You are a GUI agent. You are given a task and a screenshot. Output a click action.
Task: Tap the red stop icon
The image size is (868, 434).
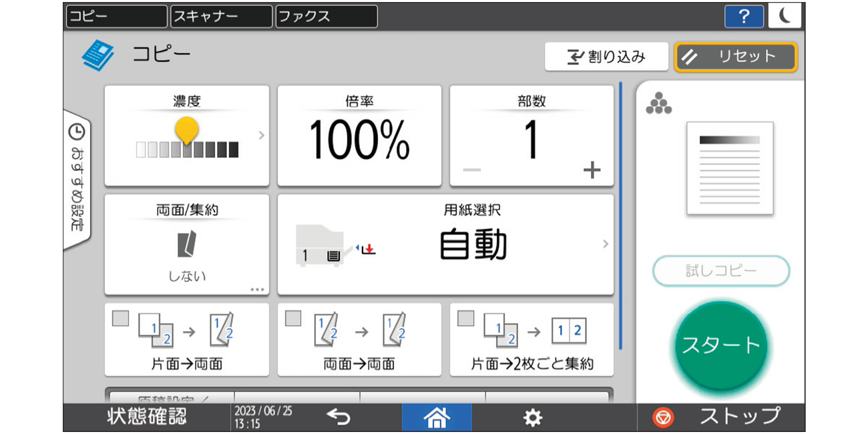click(663, 418)
